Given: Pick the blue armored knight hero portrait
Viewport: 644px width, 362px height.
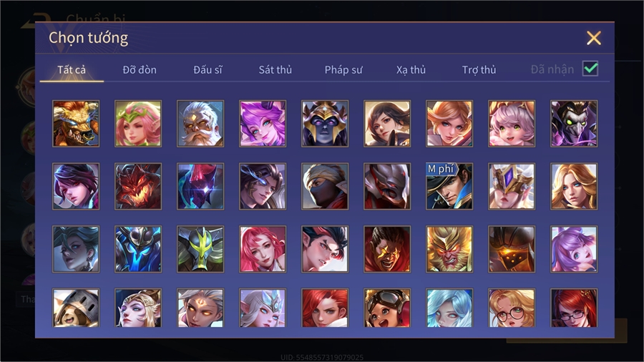Looking at the screenshot, I should click(138, 249).
